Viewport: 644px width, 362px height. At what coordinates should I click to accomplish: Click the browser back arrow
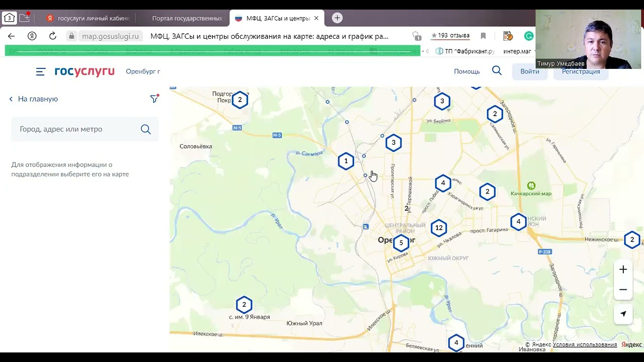click(x=12, y=36)
